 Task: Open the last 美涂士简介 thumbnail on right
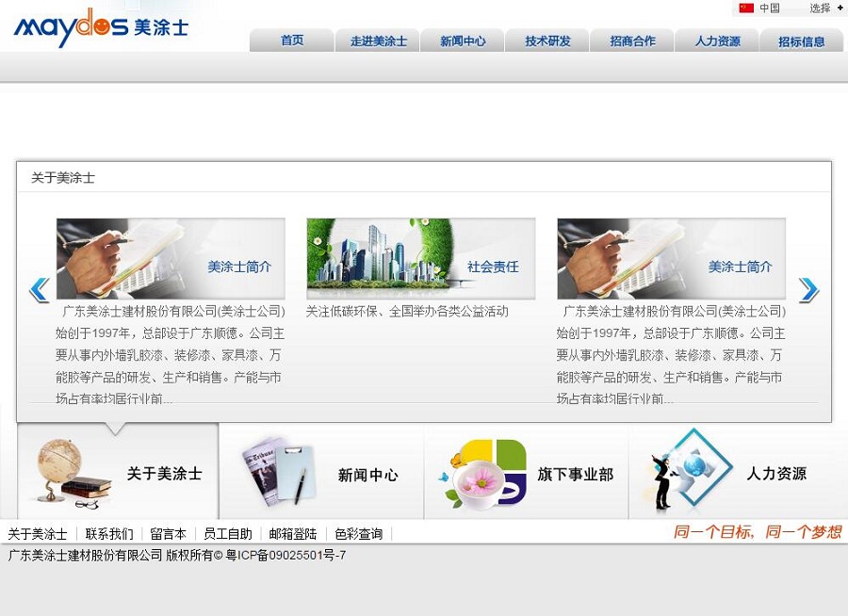pos(671,258)
